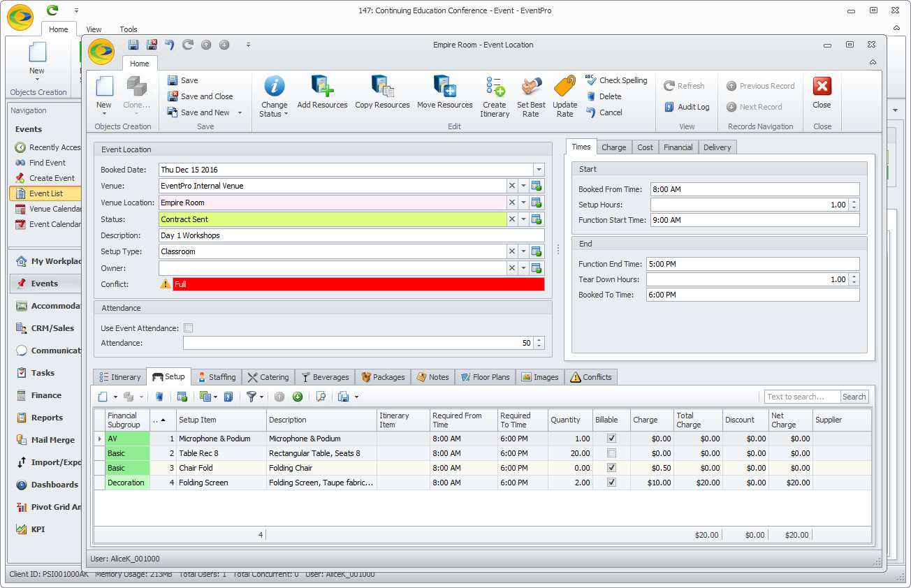Image resolution: width=911 pixels, height=588 pixels.
Task: Toggle Billable checkbox for Microphone & Podium row
Action: pyautogui.click(x=612, y=439)
